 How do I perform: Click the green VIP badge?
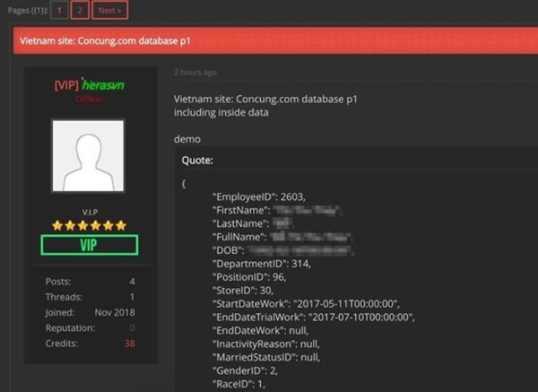pos(90,245)
